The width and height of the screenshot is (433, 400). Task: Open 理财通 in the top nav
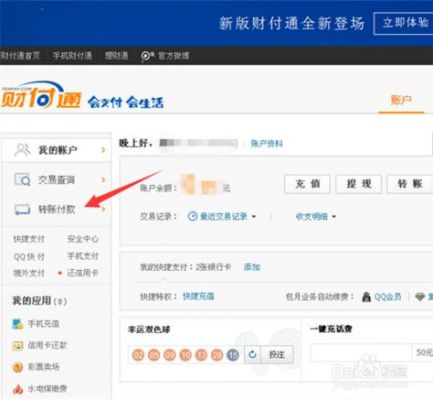116,55
